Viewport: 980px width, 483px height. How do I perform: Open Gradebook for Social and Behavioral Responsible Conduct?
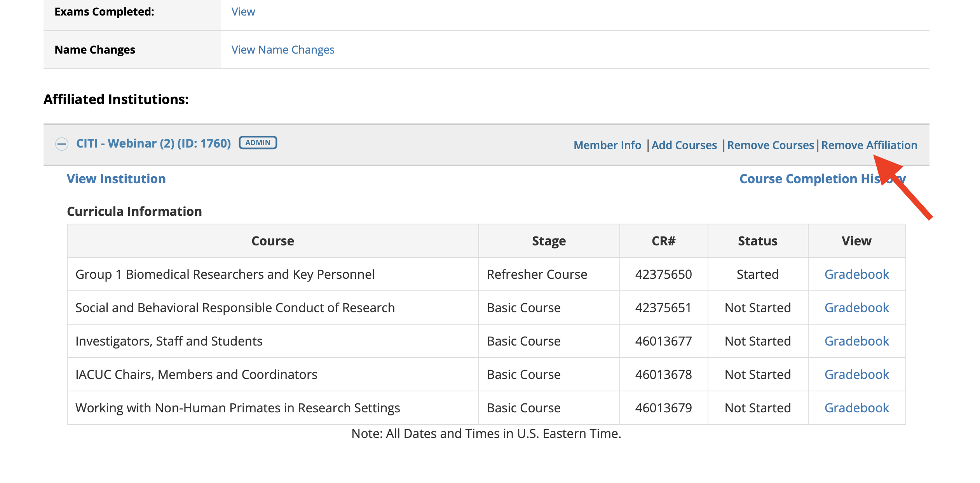click(x=857, y=308)
